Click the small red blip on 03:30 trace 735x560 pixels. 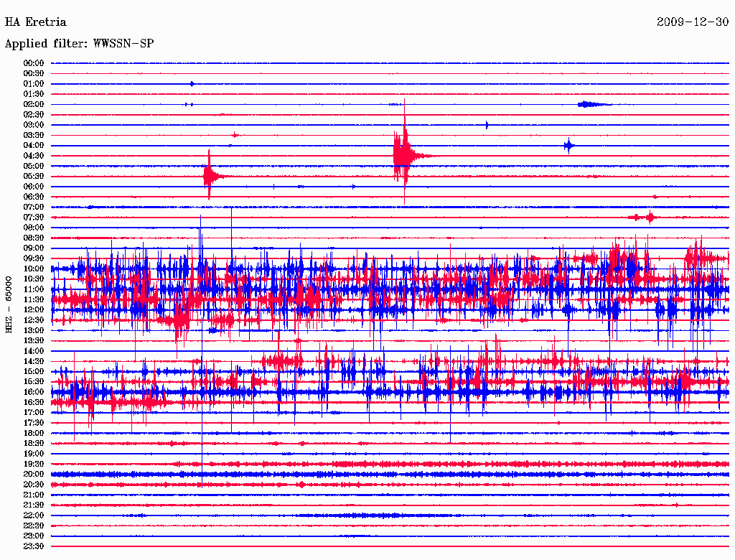[x=235, y=135]
